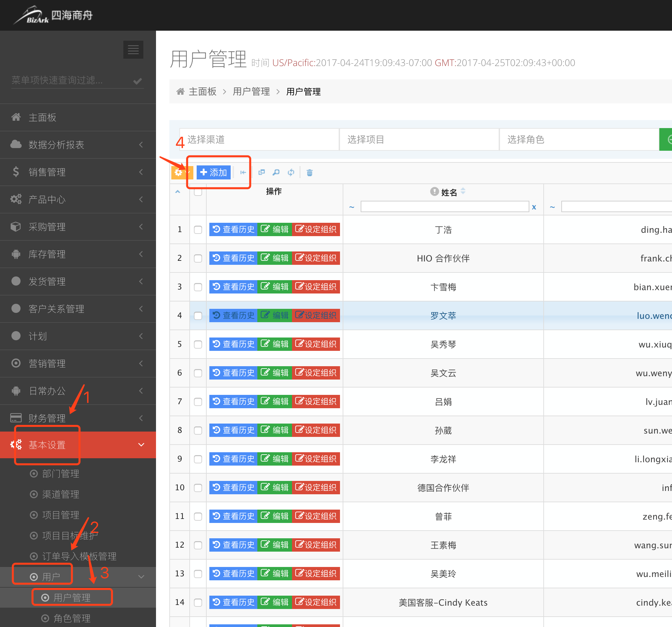Click the 主面板 breadcrumb link
This screenshot has width=672, height=627.
pyautogui.click(x=202, y=91)
